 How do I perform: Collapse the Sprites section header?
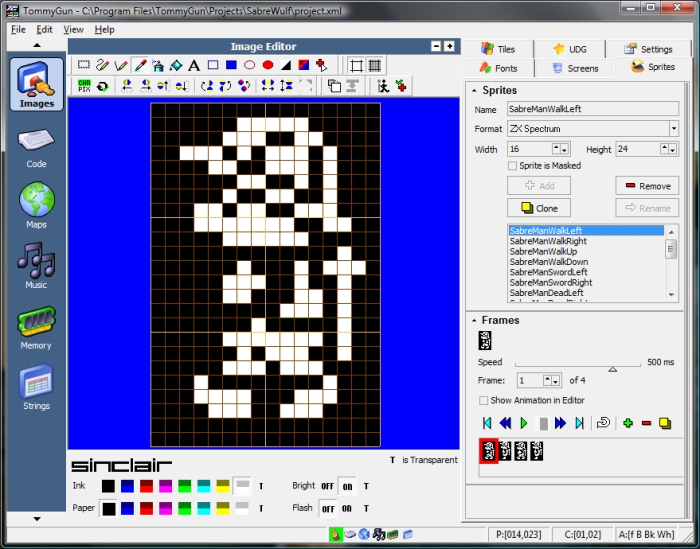click(474, 91)
